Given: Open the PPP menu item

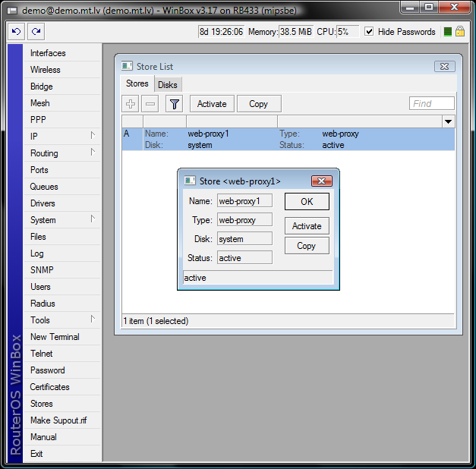Looking at the screenshot, I should click(x=62, y=120).
